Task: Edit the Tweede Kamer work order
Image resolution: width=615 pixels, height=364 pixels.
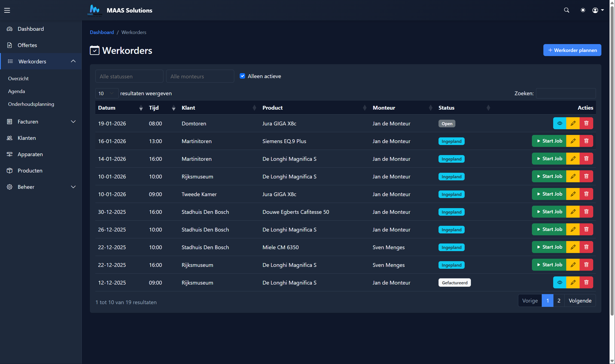Action: (x=573, y=194)
